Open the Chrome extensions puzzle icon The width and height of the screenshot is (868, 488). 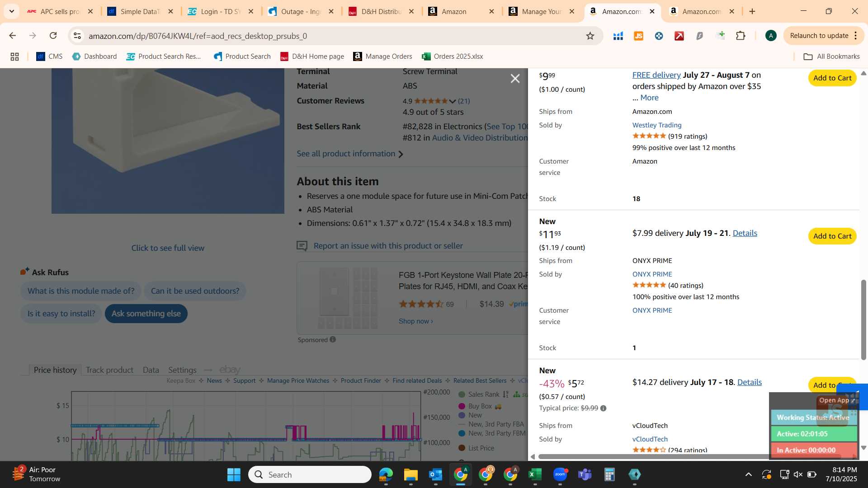click(x=741, y=36)
